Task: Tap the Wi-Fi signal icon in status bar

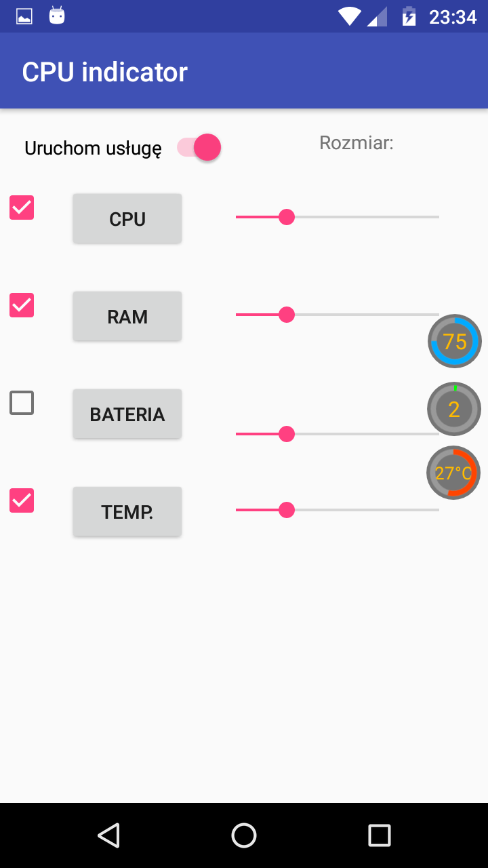Action: 350,16
